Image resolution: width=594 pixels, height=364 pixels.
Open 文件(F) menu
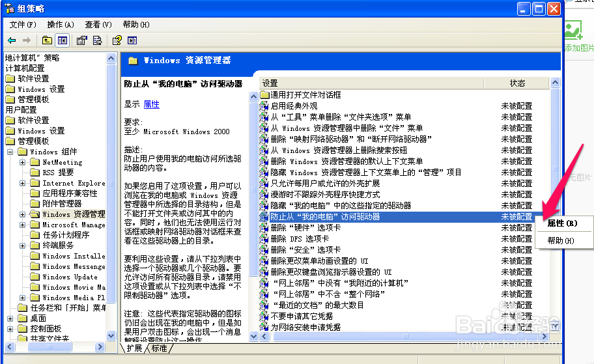(23, 25)
